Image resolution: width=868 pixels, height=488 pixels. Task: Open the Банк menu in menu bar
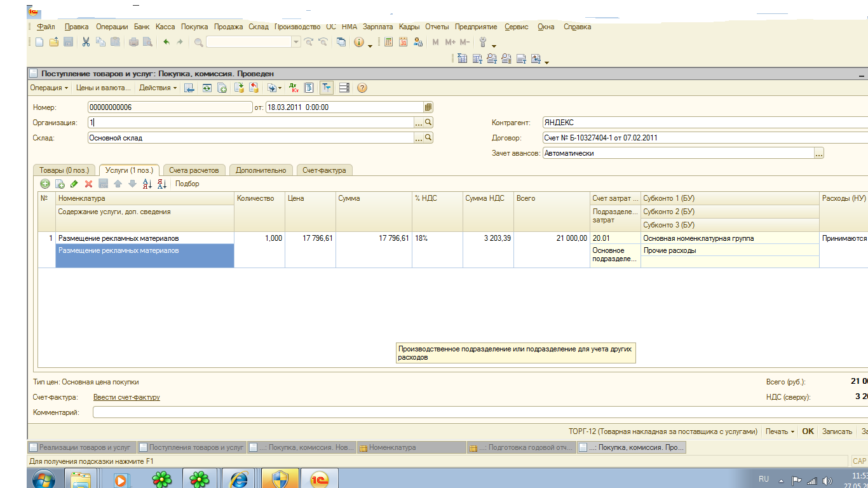142,27
